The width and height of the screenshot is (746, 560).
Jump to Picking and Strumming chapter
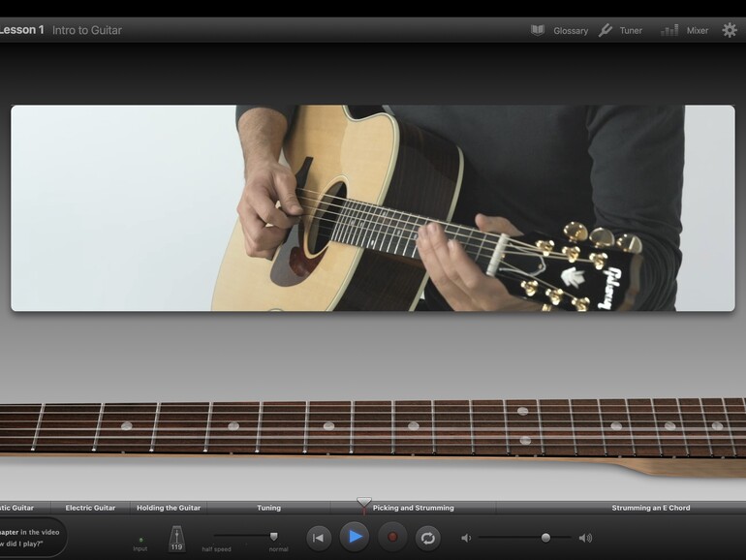[414, 508]
